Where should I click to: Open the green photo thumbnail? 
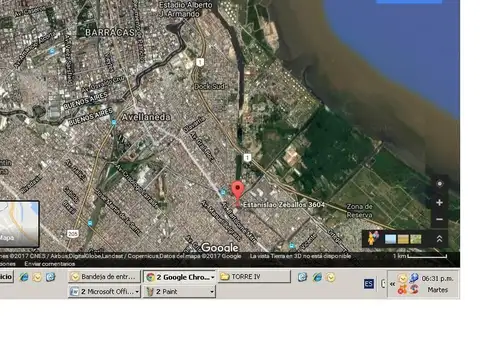click(415, 239)
